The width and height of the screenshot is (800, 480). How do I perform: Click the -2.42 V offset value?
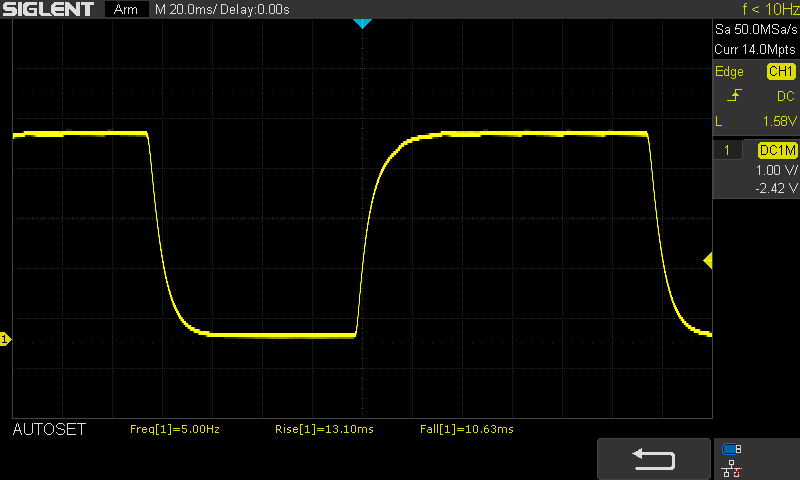coord(776,188)
